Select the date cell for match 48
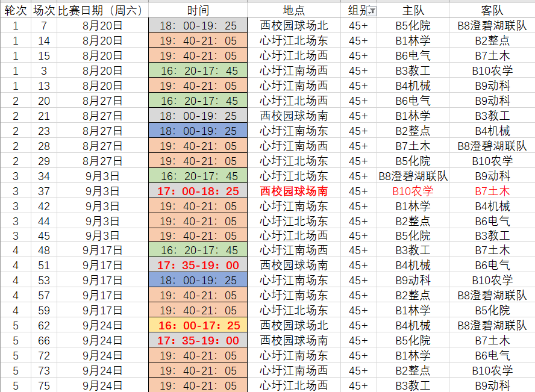Viewport: 535px width, 392px height. click(x=102, y=250)
